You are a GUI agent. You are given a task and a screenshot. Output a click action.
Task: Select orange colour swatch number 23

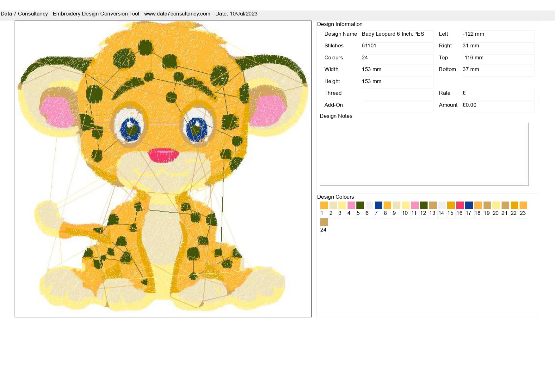523,205
